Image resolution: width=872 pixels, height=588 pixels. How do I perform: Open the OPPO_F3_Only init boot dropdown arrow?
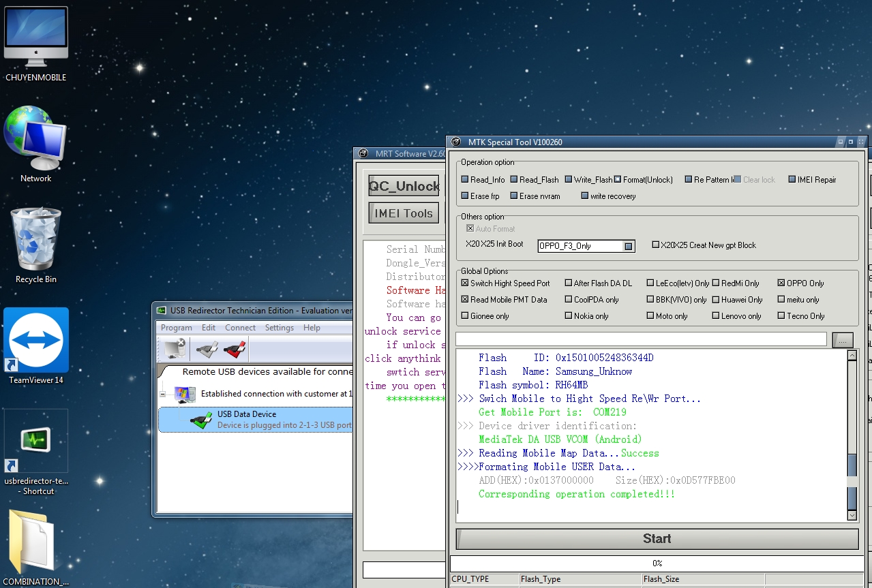(x=629, y=246)
